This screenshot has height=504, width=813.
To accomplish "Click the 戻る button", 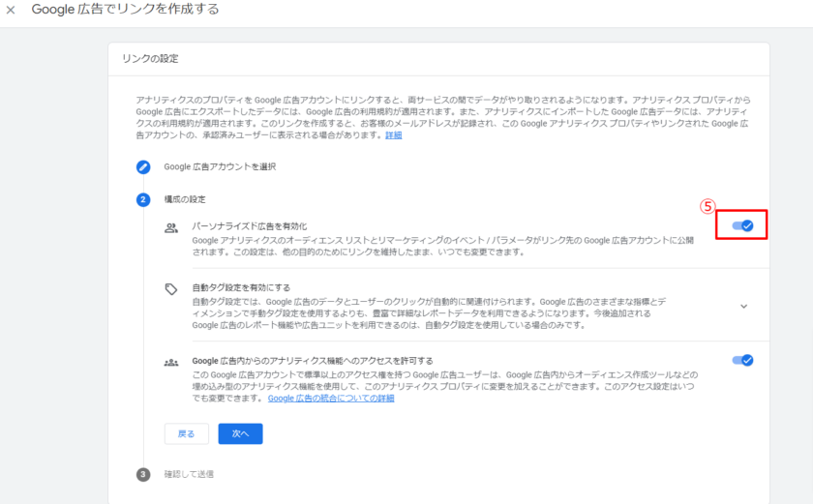I will pos(186,433).
